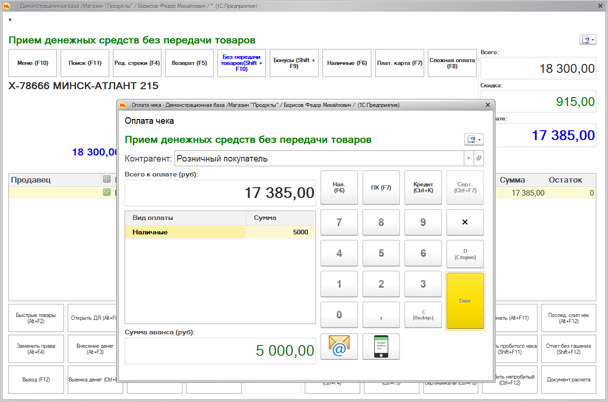The width and height of the screenshot is (608, 402).
Task: Click Поиск (F11) in main window
Action: [x=85, y=63]
